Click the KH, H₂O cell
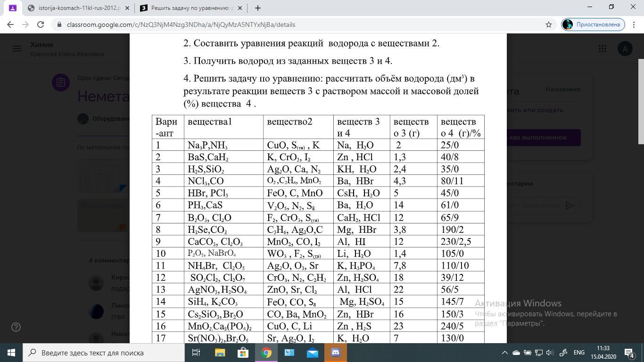Screen dimensions: 644x362 (x=362, y=169)
